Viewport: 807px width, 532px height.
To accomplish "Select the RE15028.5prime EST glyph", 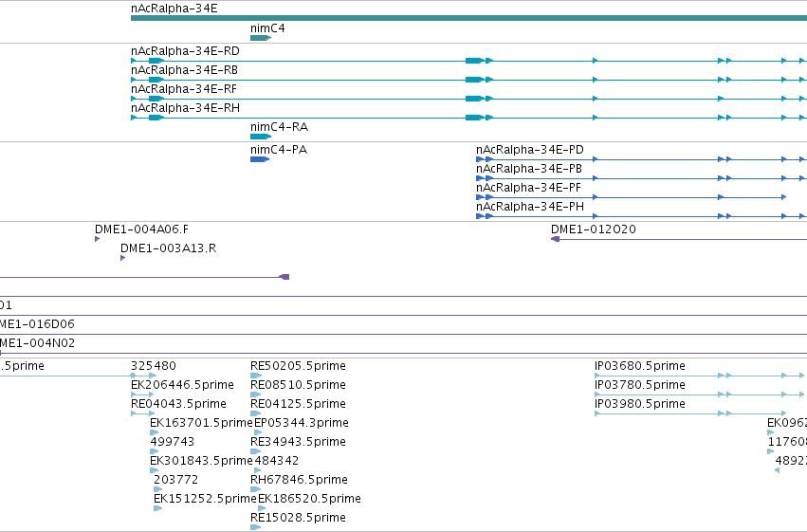I will click(255, 527).
